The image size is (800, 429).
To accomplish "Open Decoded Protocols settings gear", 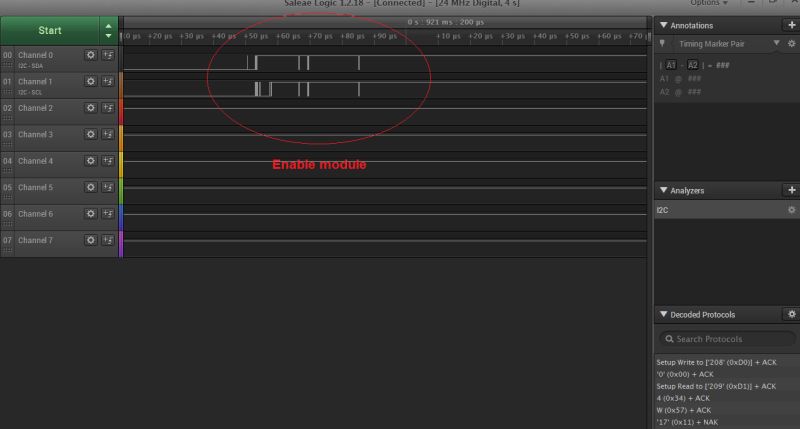I will (x=791, y=314).
